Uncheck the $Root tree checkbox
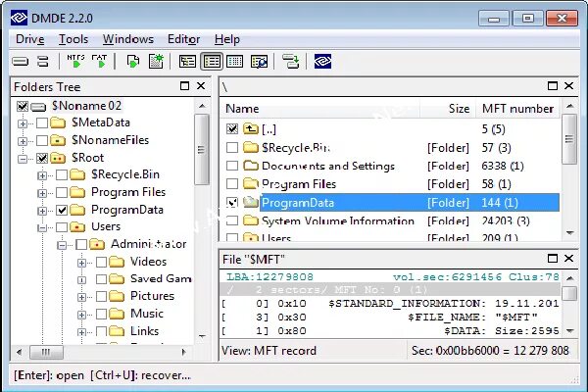This screenshot has width=588, height=392. click(42, 158)
